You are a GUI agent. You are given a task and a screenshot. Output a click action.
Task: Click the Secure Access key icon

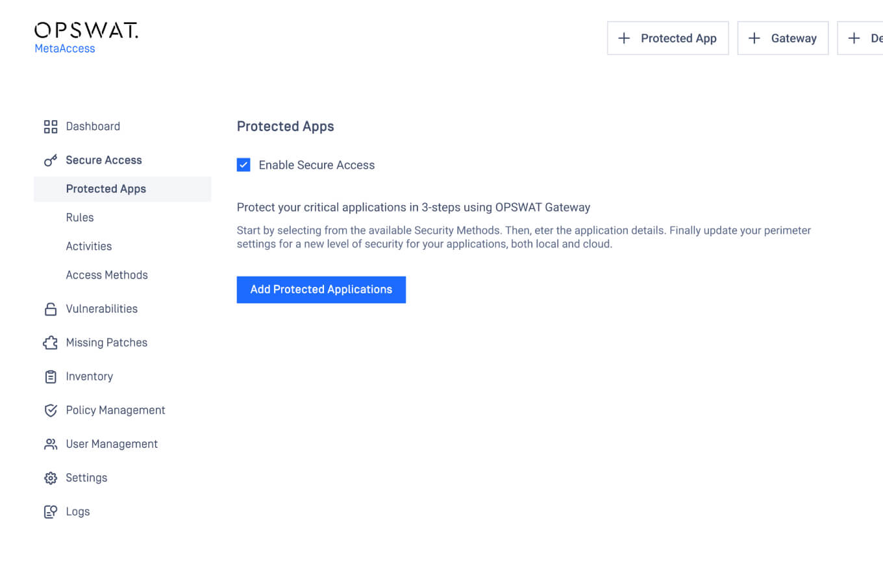pyautogui.click(x=51, y=160)
